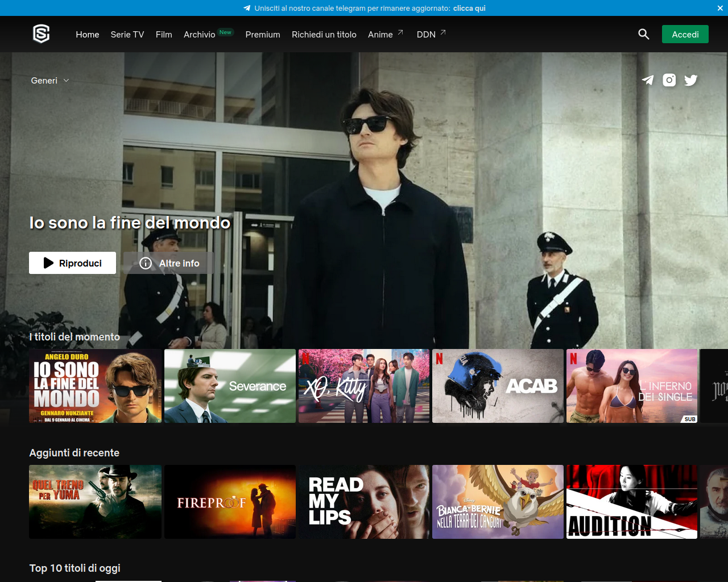Viewport: 728px width, 582px height.
Task: Click the Riproduci play button
Action: [72, 263]
